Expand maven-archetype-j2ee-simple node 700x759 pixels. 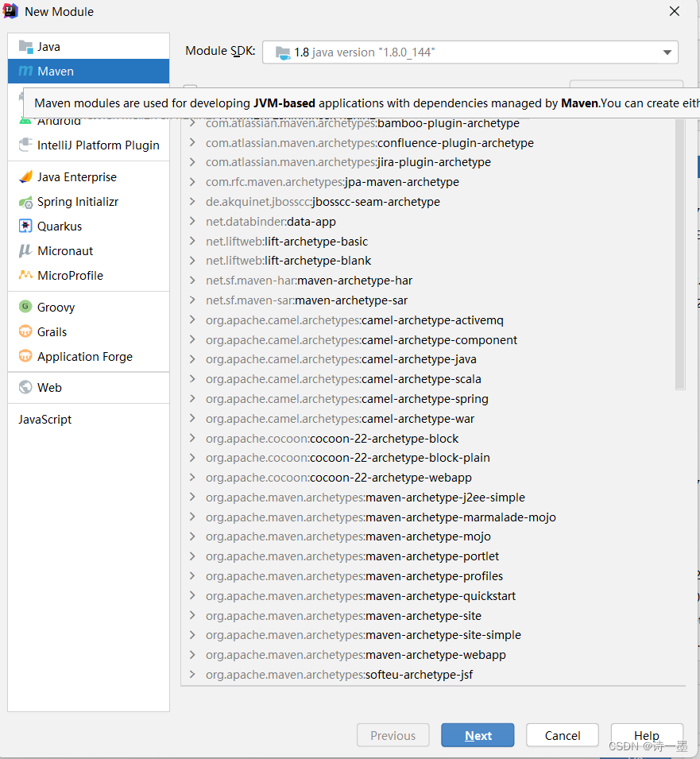coord(192,498)
